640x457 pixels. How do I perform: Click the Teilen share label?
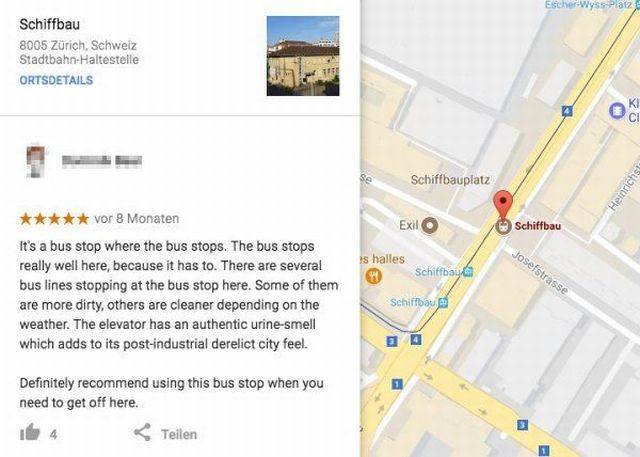(x=179, y=434)
